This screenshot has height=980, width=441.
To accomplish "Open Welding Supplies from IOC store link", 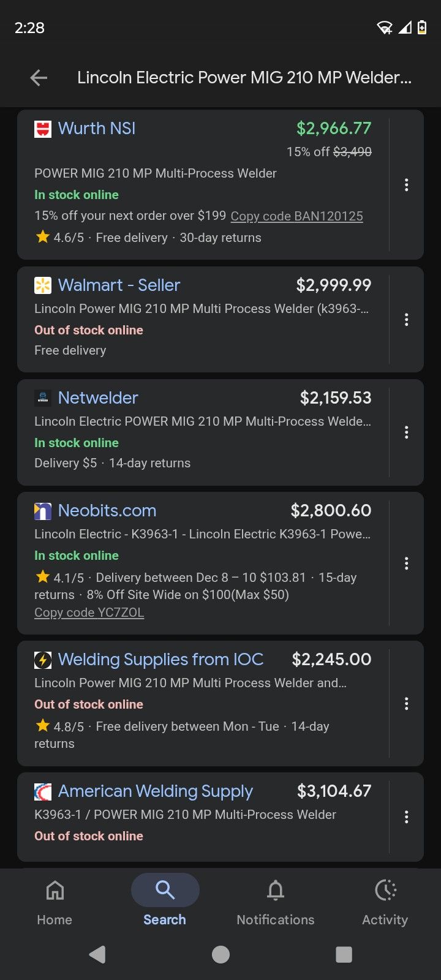I will click(160, 660).
